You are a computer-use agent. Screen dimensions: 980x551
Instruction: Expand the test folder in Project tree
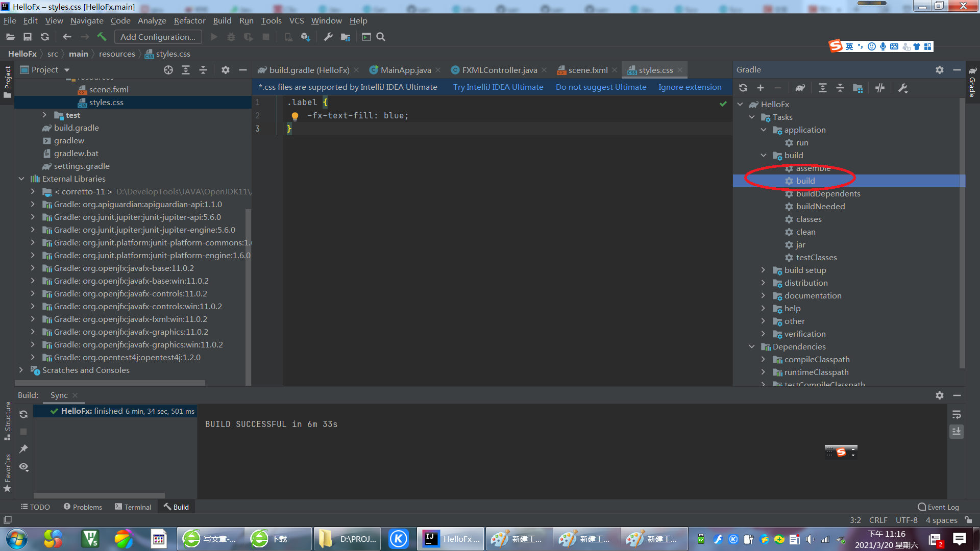44,115
